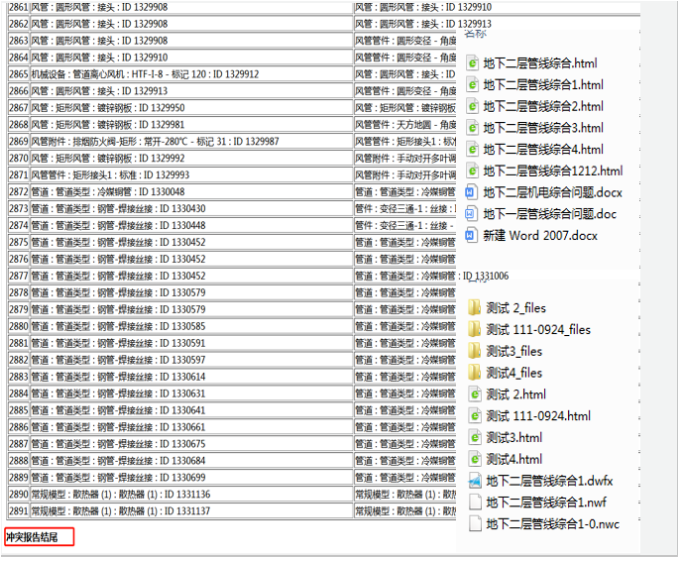Select file name 测试4.html
686x564 pixels.
tap(514, 459)
